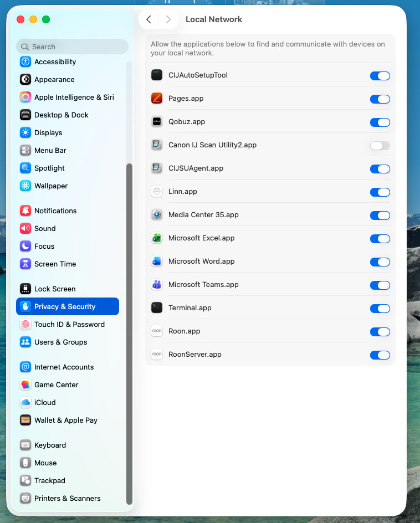
Task: Click the Notifications bell icon
Action: point(25,211)
